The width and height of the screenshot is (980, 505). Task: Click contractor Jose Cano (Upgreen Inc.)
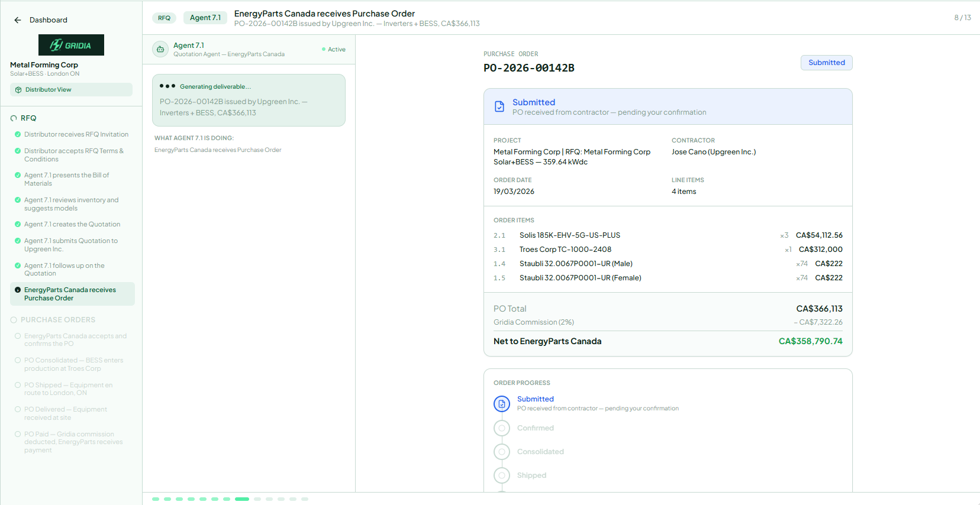click(x=714, y=152)
